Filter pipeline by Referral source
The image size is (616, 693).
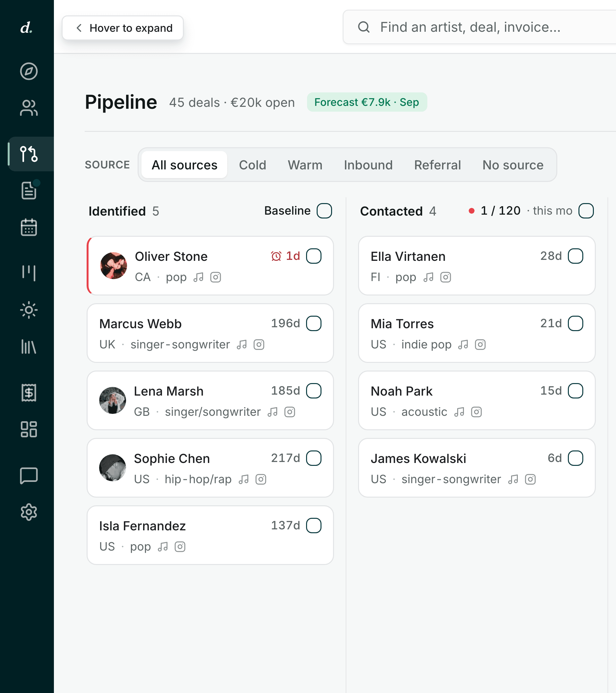[438, 165]
